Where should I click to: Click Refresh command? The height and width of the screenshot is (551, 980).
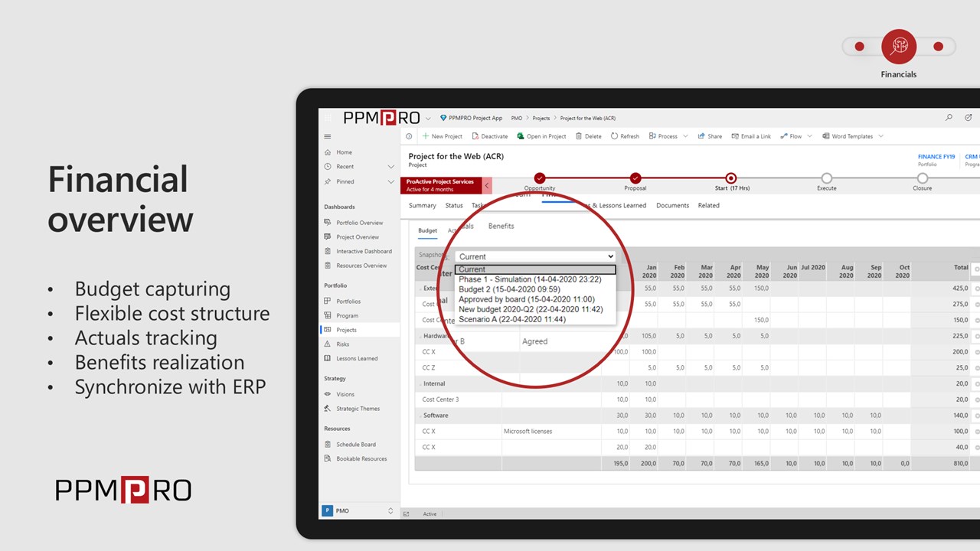[625, 136]
